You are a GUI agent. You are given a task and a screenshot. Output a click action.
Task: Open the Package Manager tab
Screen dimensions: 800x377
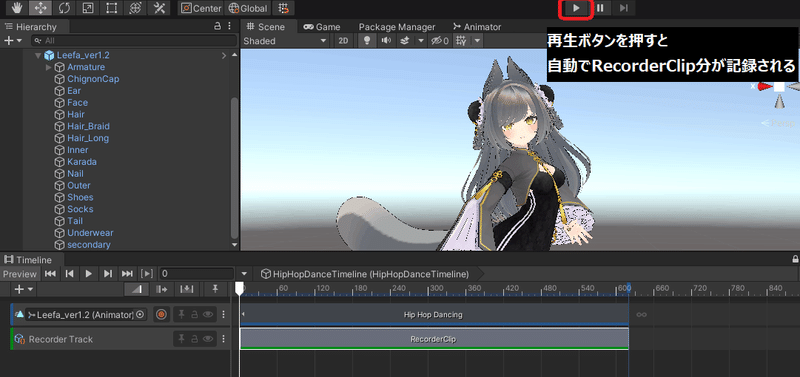coord(397,27)
